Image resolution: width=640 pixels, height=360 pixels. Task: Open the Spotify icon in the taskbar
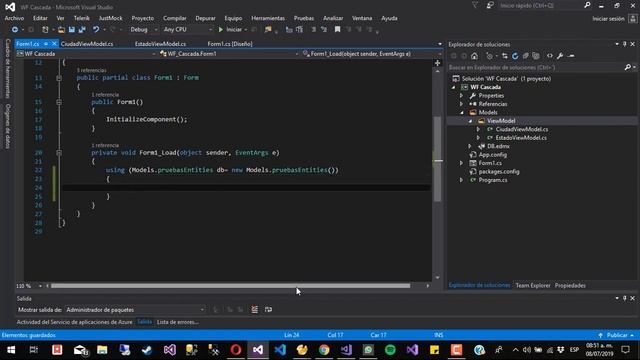[390, 350]
